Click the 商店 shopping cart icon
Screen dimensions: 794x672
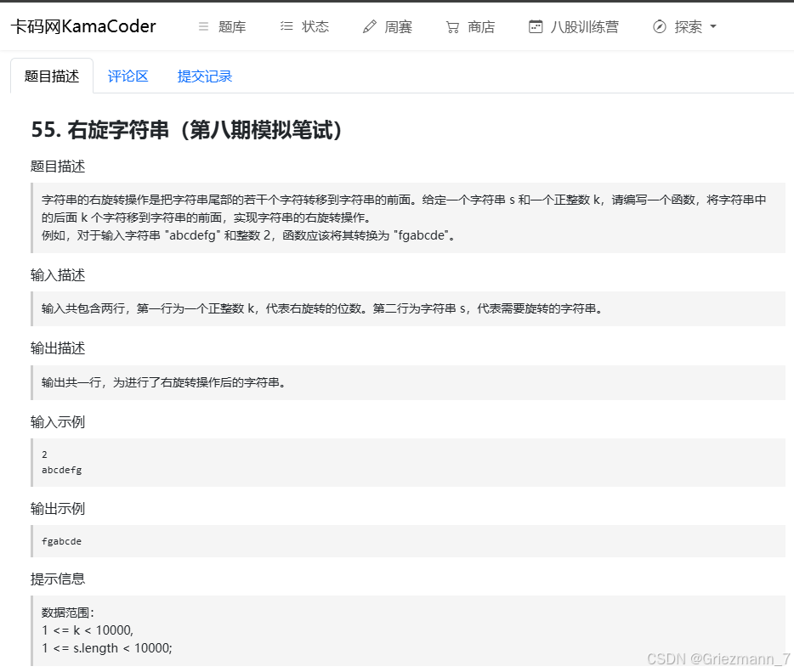[452, 27]
